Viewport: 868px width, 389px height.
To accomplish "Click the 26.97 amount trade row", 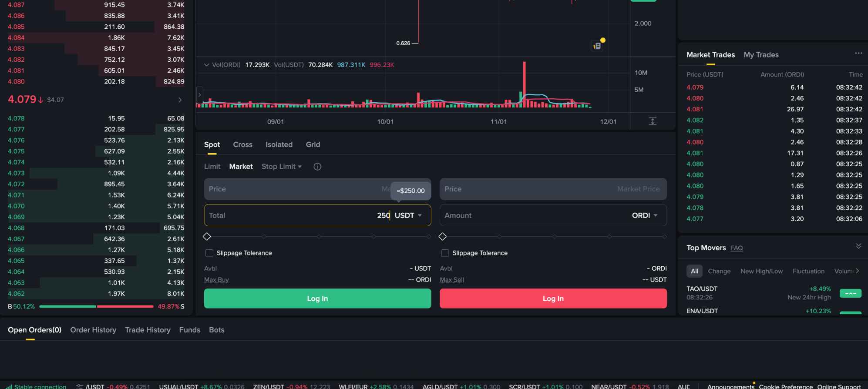I will pyautogui.click(x=774, y=109).
